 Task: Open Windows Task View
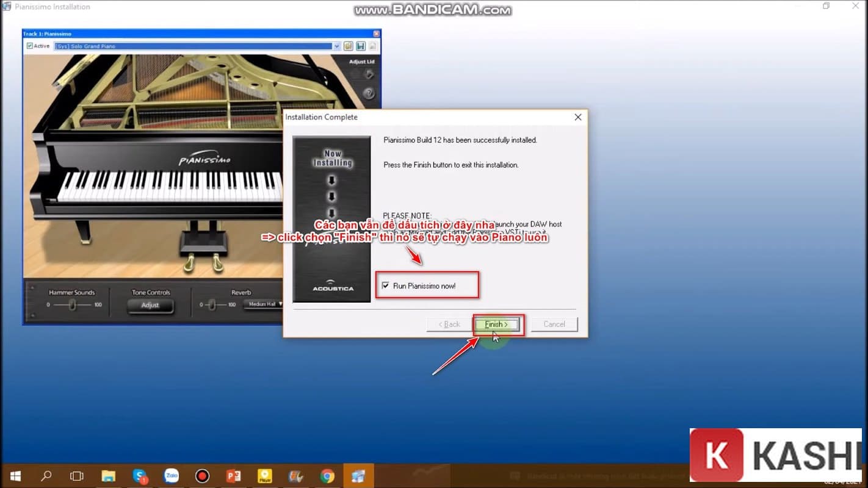76,476
